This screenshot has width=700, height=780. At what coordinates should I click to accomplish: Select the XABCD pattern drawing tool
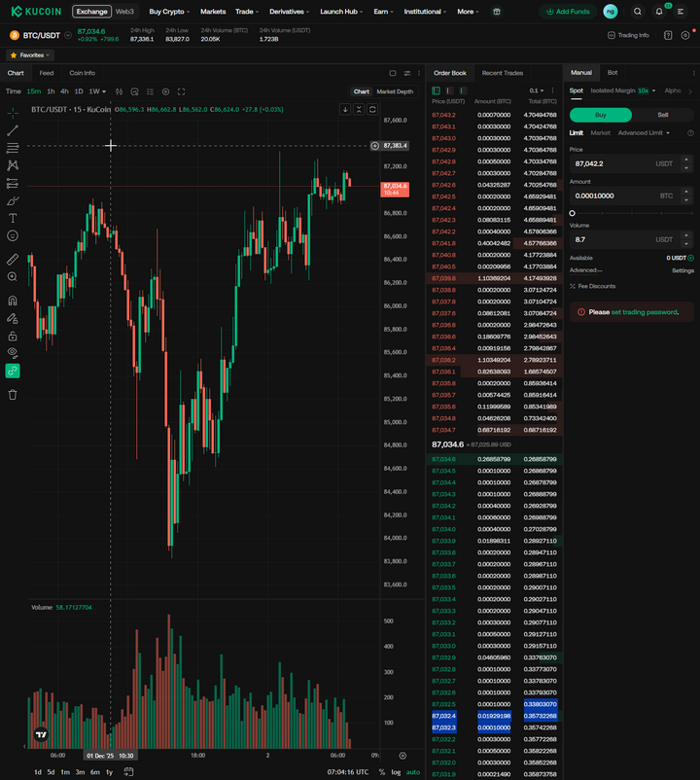13,165
